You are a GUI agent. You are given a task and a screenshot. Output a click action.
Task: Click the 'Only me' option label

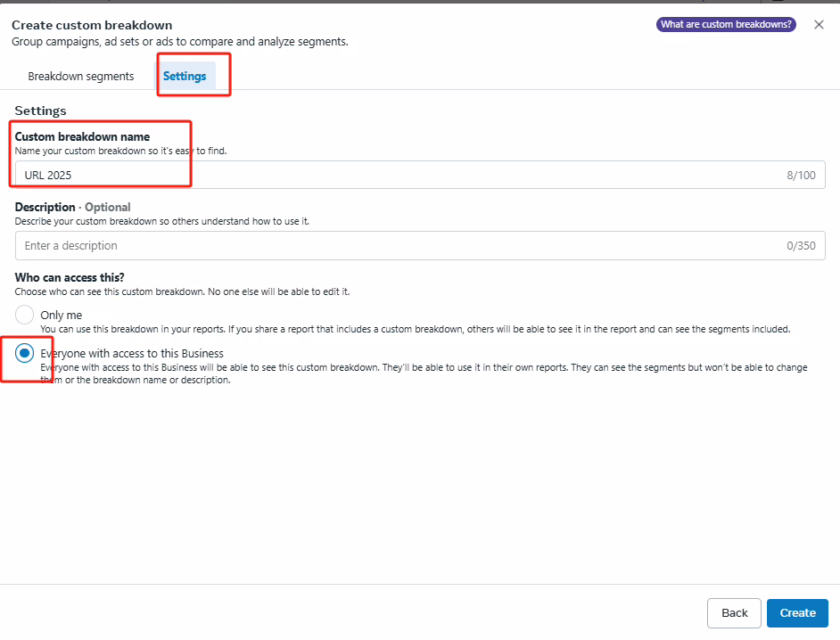tap(62, 316)
